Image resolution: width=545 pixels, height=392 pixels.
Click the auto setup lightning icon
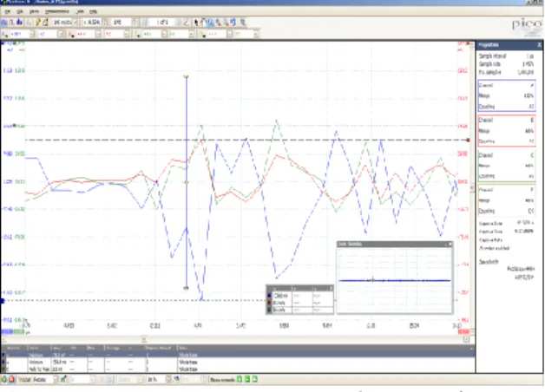click(38, 23)
